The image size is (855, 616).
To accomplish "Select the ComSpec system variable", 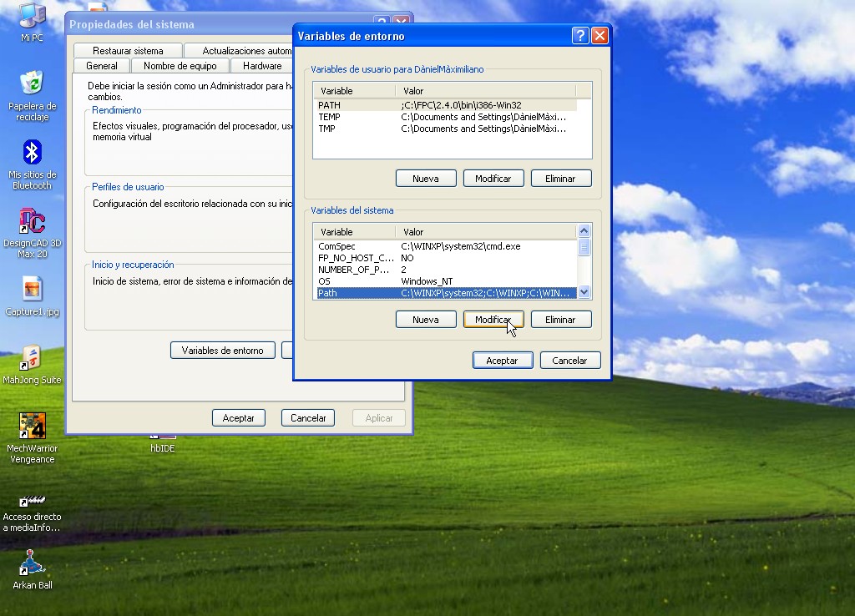I will tap(446, 246).
